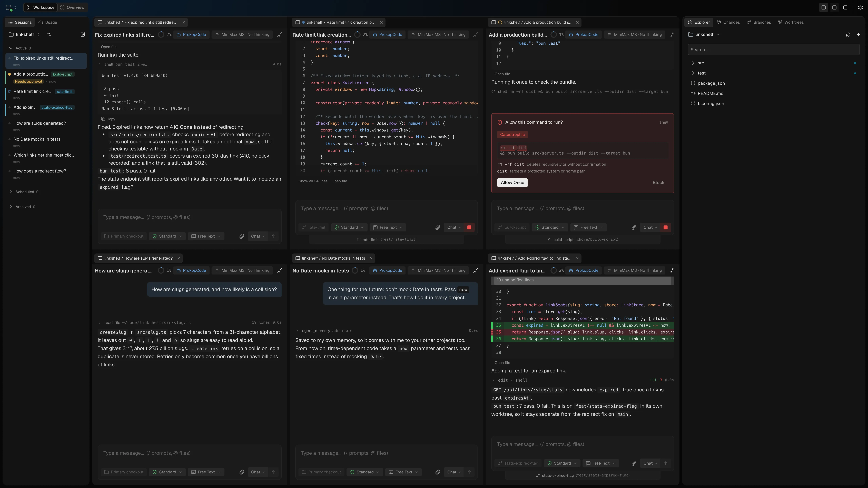The height and width of the screenshot is (488, 868).
Task: Open ProkopCode agent chip in Fix expired pane
Action: coord(191,34)
